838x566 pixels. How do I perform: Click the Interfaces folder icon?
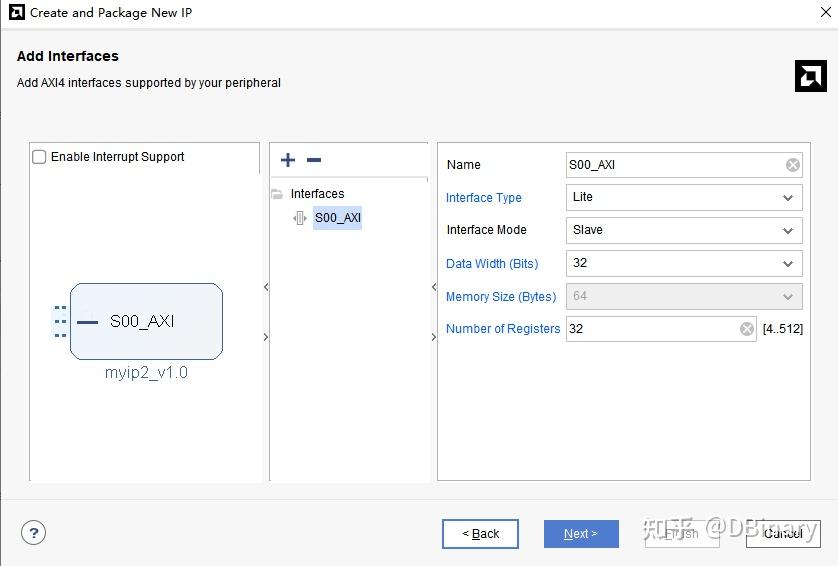pos(277,194)
